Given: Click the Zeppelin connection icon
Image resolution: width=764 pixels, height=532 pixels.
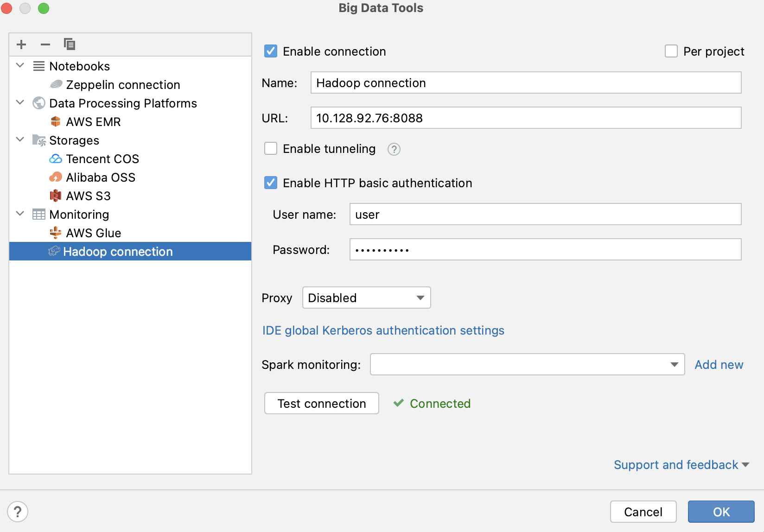Looking at the screenshot, I should pyautogui.click(x=56, y=84).
